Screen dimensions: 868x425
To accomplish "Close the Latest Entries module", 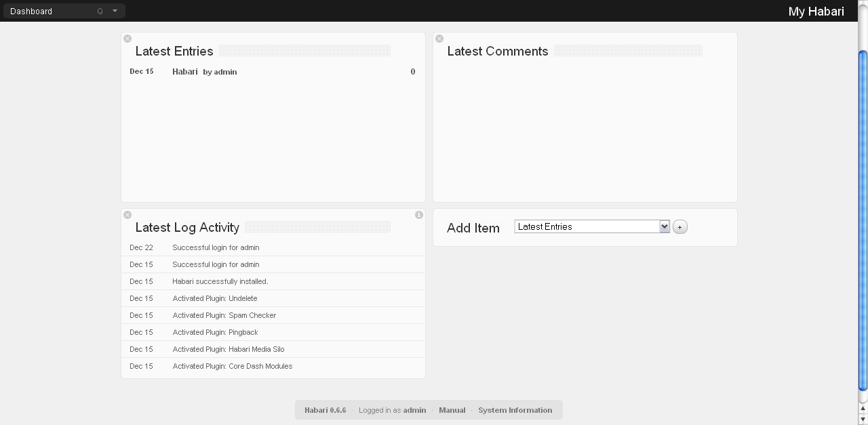I will point(127,39).
